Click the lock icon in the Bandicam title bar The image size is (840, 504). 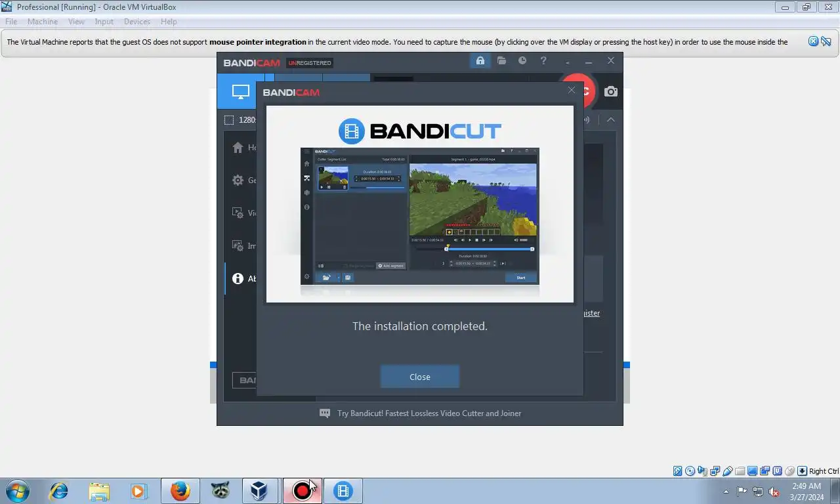pos(480,61)
